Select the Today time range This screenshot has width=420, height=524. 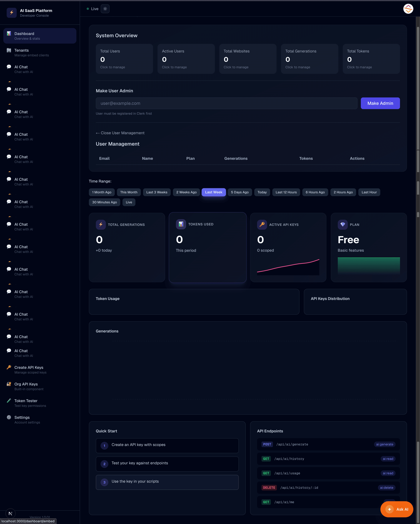(x=262, y=192)
